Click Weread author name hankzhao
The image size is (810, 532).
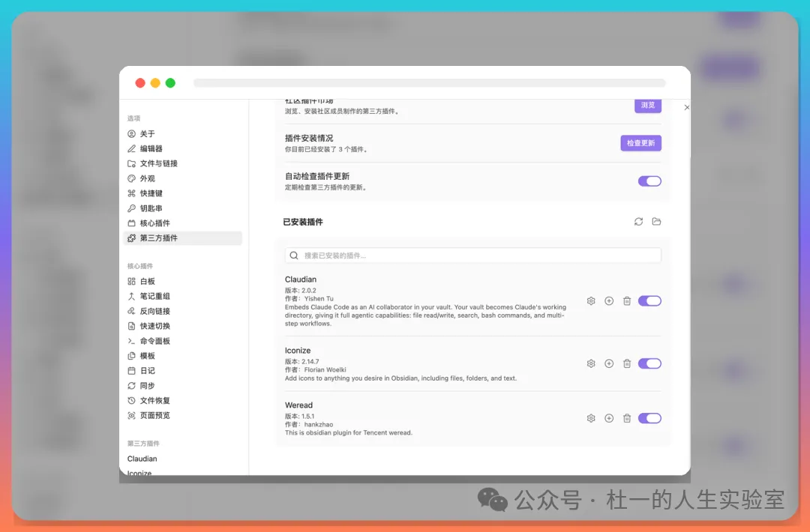pyautogui.click(x=318, y=425)
